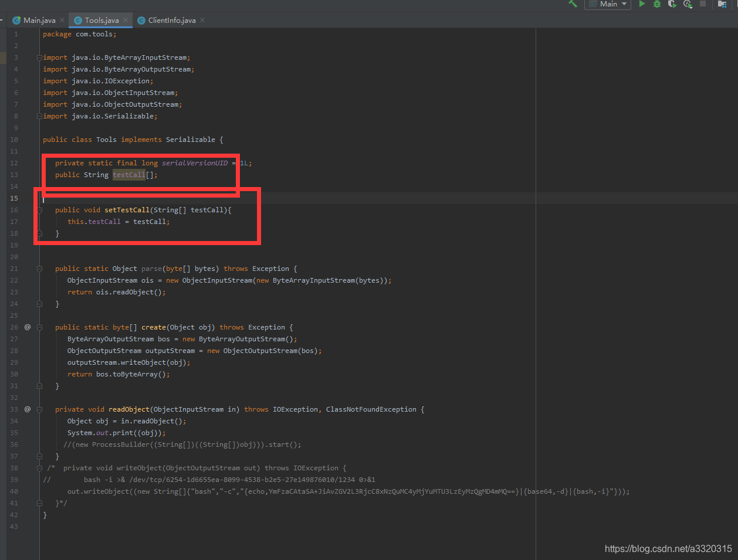Click fold end marker at line 37
The width and height of the screenshot is (738, 560).
click(39, 456)
